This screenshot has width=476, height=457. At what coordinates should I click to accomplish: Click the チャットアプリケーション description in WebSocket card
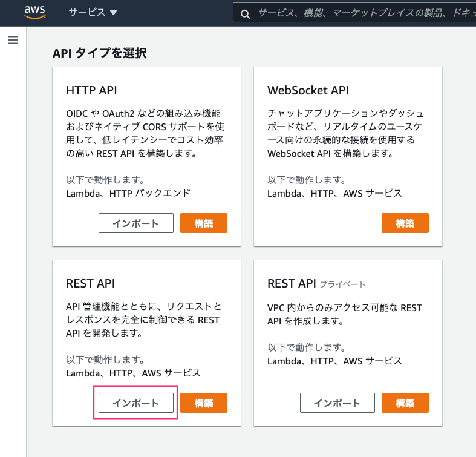pos(345,133)
